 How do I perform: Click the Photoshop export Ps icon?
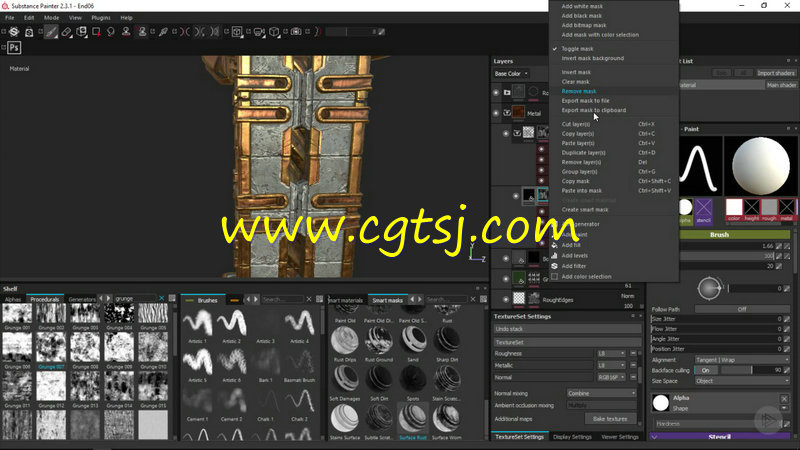coord(14,47)
